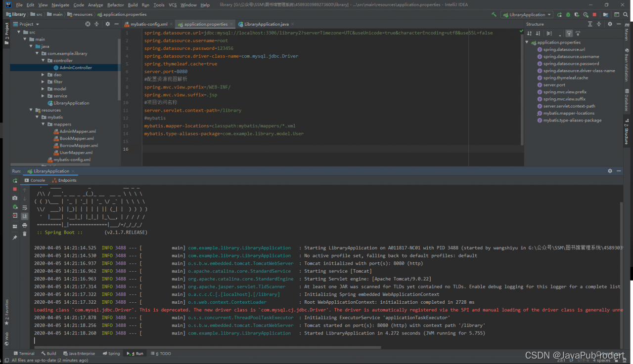Open the Spring tool window
This screenshot has height=364, width=633.
[x=111, y=354]
